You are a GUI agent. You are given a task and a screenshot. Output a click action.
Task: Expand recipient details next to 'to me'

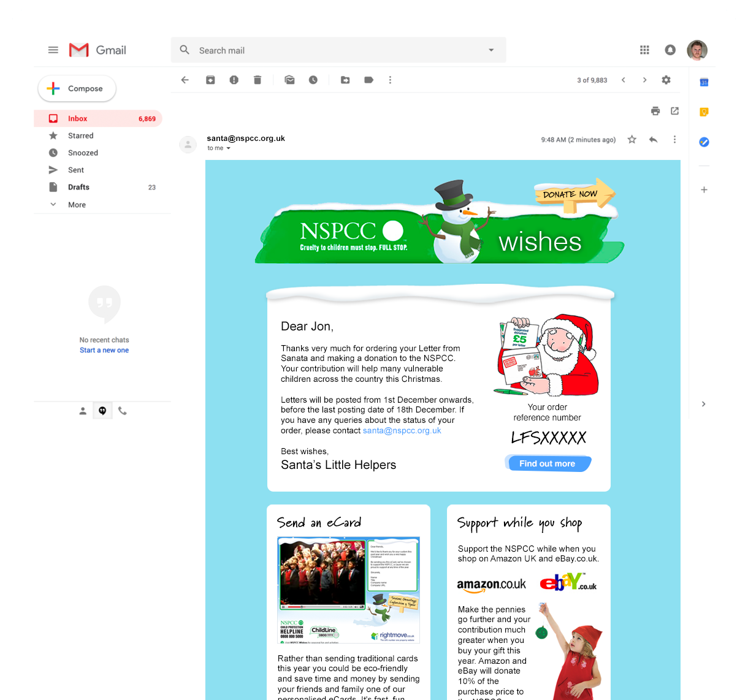click(229, 148)
